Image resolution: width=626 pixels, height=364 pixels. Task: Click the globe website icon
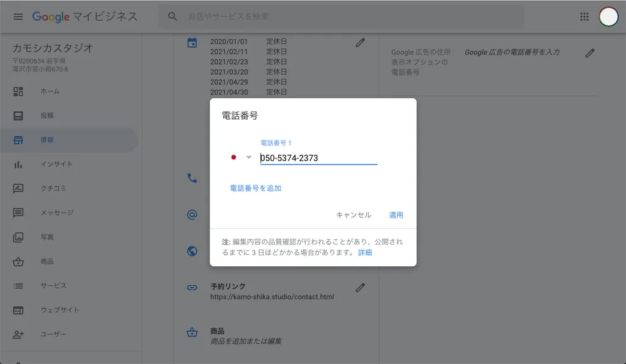pos(192,251)
